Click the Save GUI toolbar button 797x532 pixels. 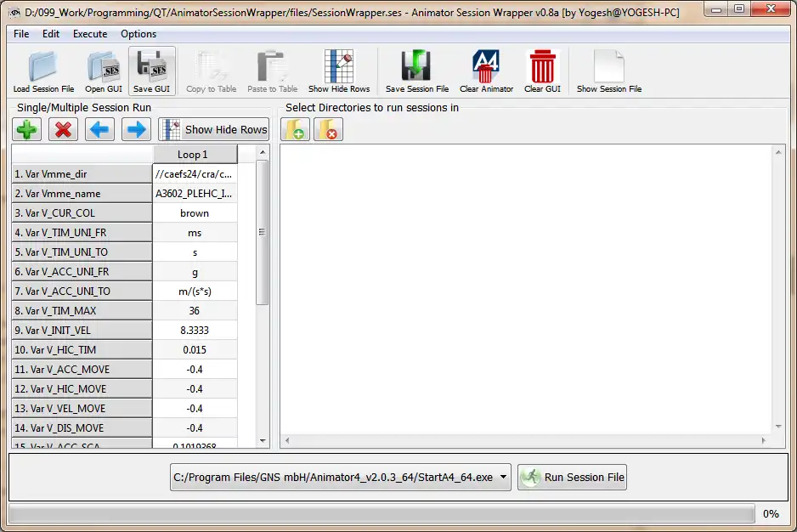pyautogui.click(x=151, y=71)
